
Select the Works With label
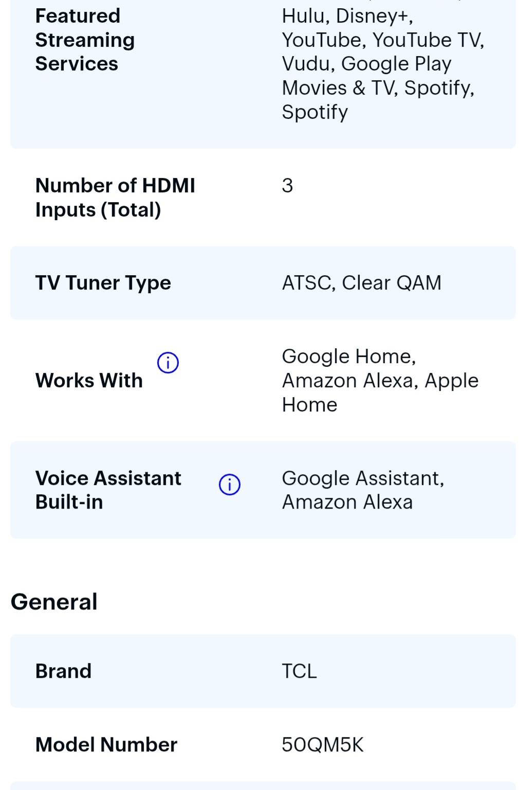tap(89, 381)
